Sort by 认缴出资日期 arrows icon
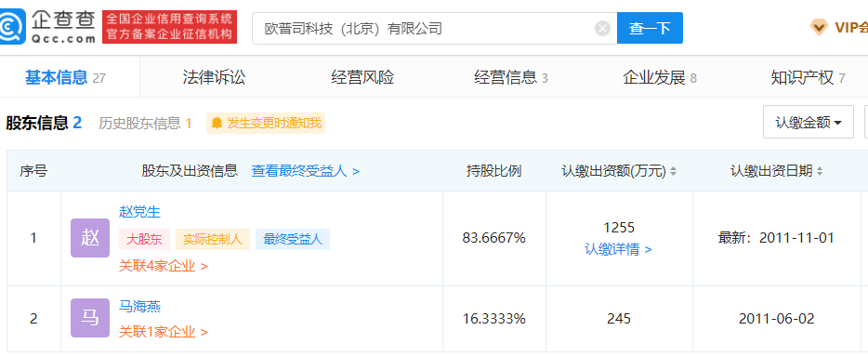This screenshot has height=357, width=868. tap(820, 172)
